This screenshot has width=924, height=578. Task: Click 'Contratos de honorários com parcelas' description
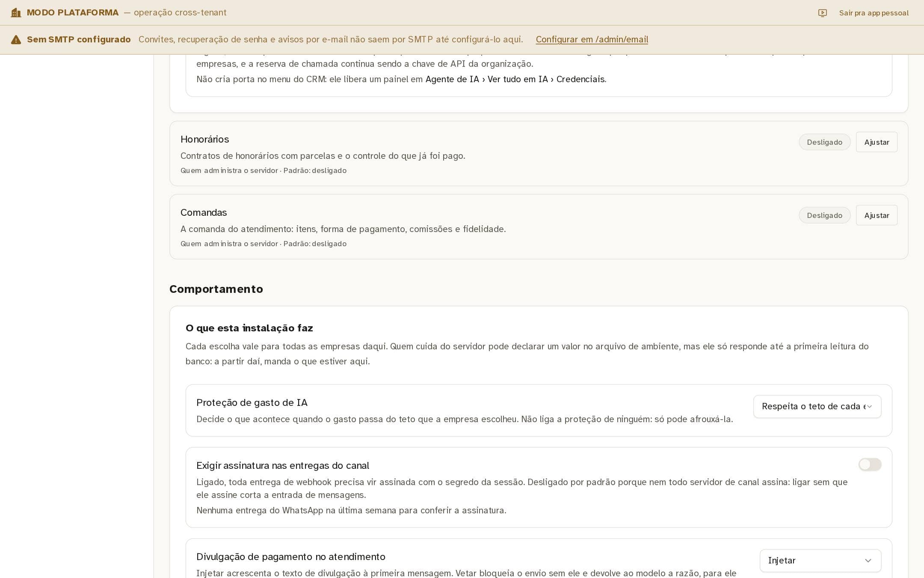[323, 156]
